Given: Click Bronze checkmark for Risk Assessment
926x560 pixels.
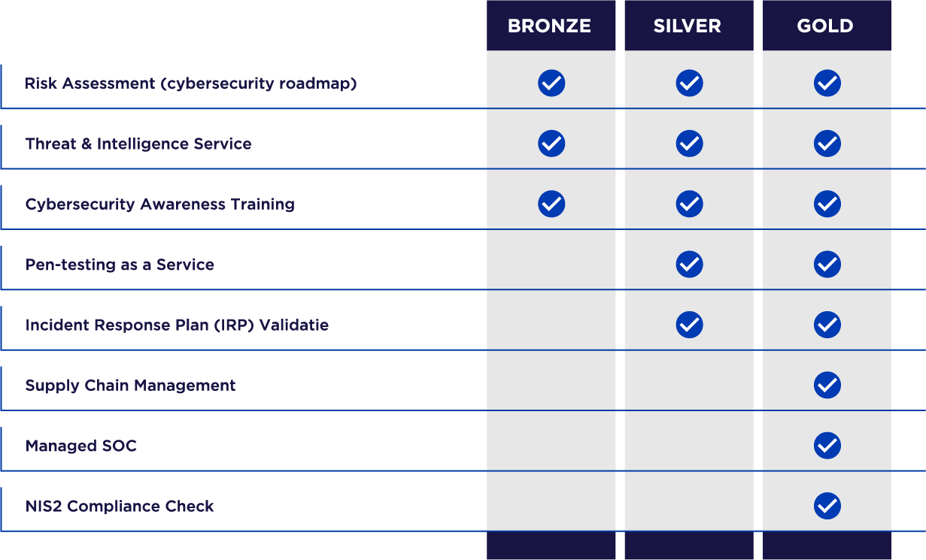Looking at the screenshot, I should pos(551,83).
